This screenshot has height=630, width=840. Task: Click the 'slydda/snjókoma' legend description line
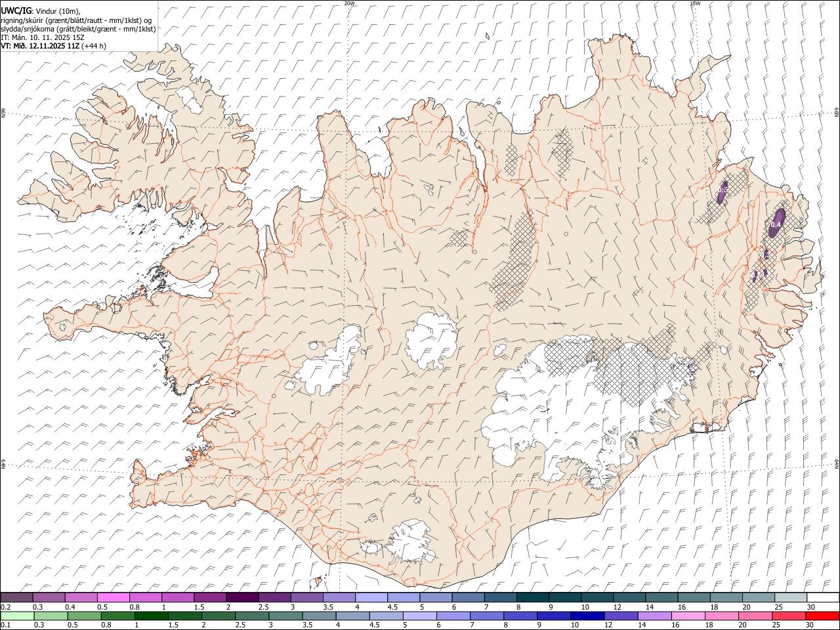click(x=78, y=29)
